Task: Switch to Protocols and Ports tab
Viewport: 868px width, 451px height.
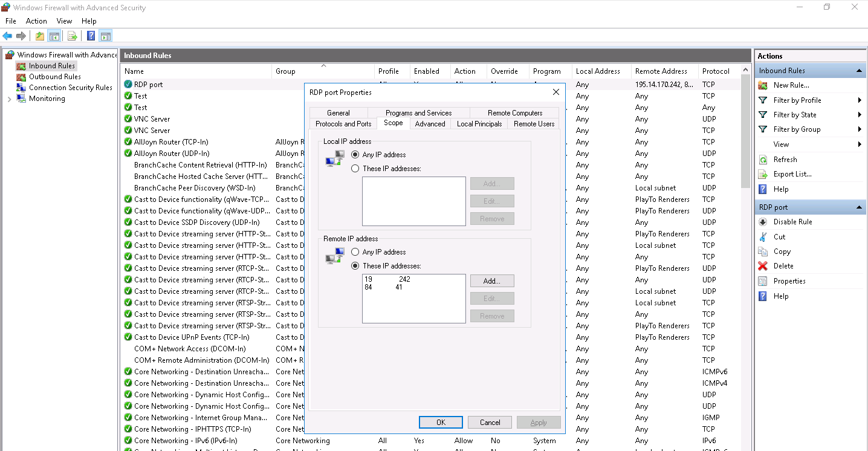Action: pyautogui.click(x=343, y=124)
